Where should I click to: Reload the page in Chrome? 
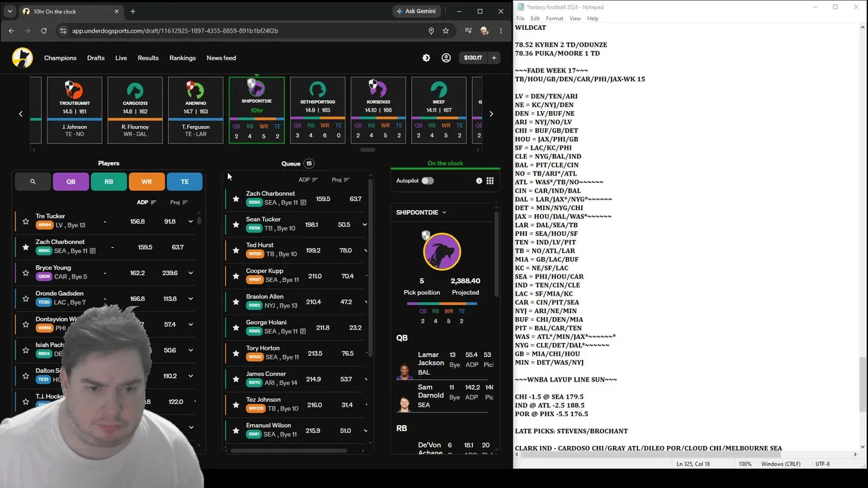pyautogui.click(x=43, y=30)
